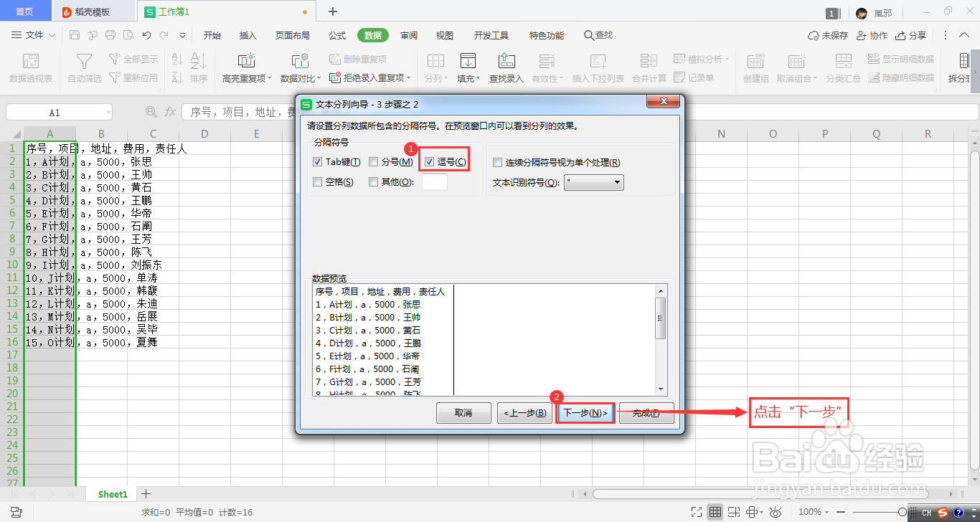Switch to the 公式 ribbon tab
980x522 pixels.
click(x=336, y=34)
